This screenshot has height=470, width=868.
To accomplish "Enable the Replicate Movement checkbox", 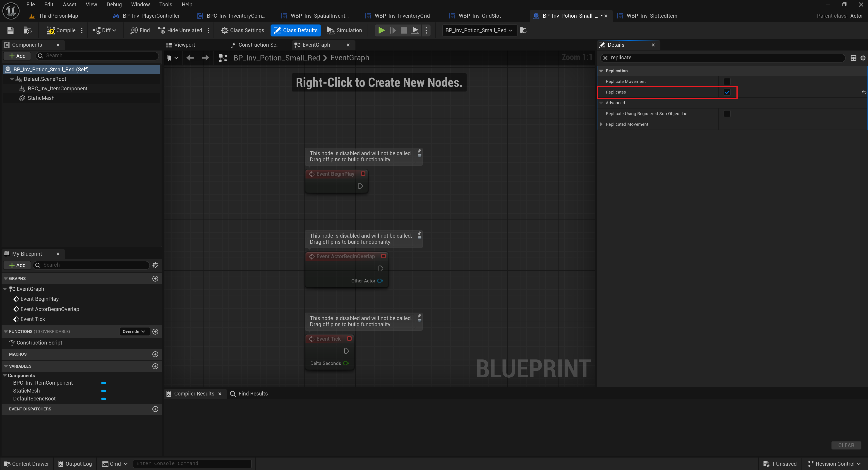I will pyautogui.click(x=727, y=82).
